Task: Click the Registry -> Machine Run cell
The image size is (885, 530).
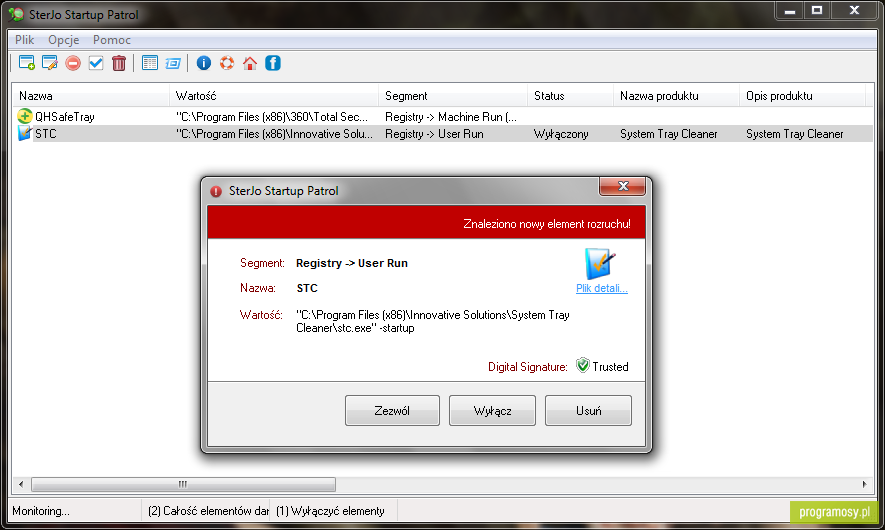Action: 450,117
